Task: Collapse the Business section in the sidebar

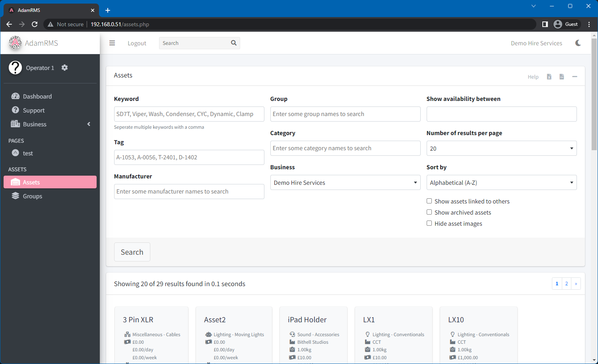Action: click(x=88, y=124)
